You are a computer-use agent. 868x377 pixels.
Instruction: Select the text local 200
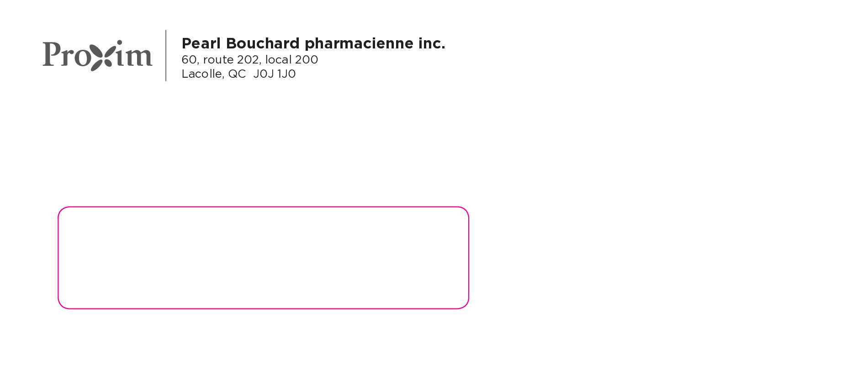coord(291,60)
